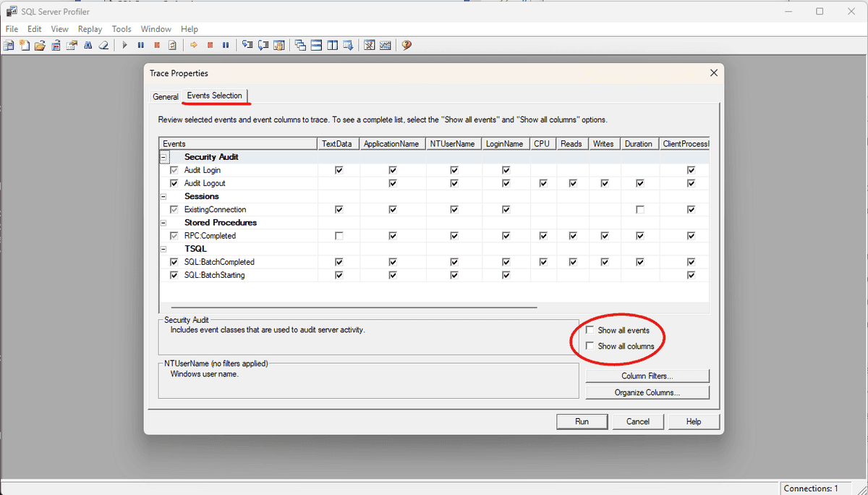Clear the trace window with the eraser icon

(x=103, y=45)
